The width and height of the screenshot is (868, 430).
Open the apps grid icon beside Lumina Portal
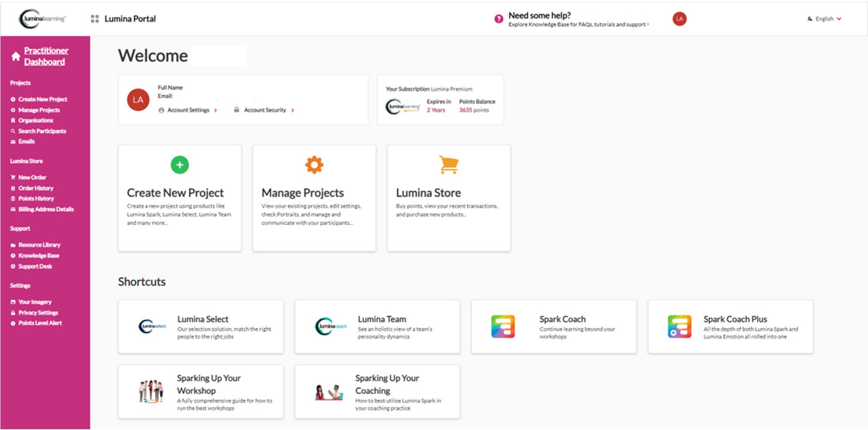point(95,19)
